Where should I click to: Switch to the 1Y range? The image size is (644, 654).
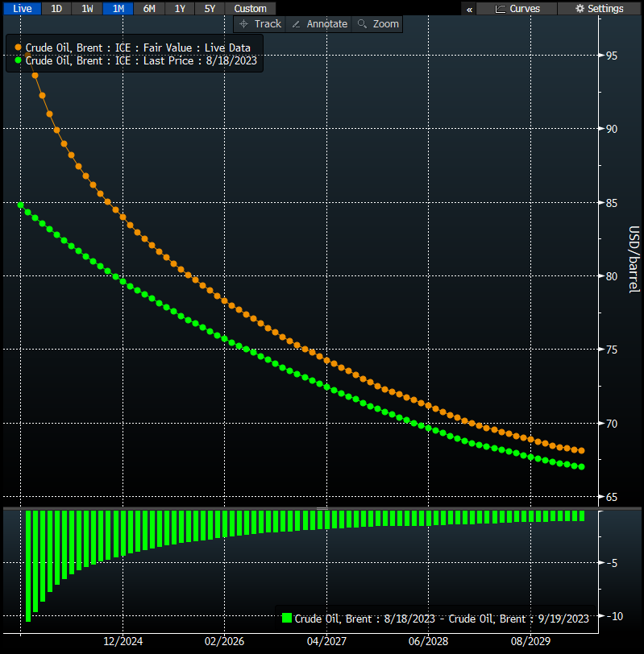click(x=180, y=8)
